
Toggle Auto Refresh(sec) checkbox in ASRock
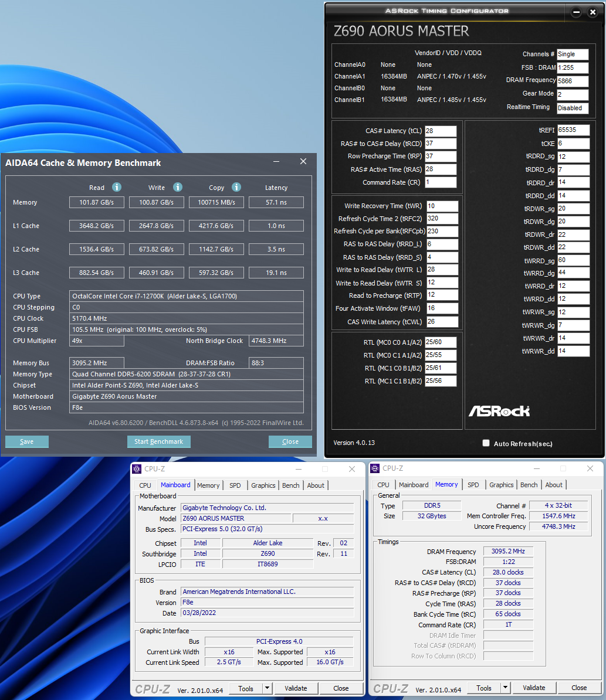coord(486,443)
